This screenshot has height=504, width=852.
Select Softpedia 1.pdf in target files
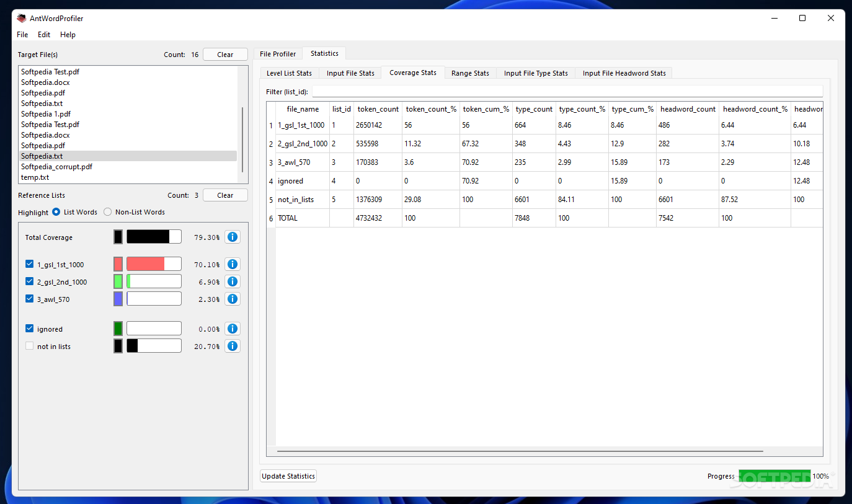point(127,114)
